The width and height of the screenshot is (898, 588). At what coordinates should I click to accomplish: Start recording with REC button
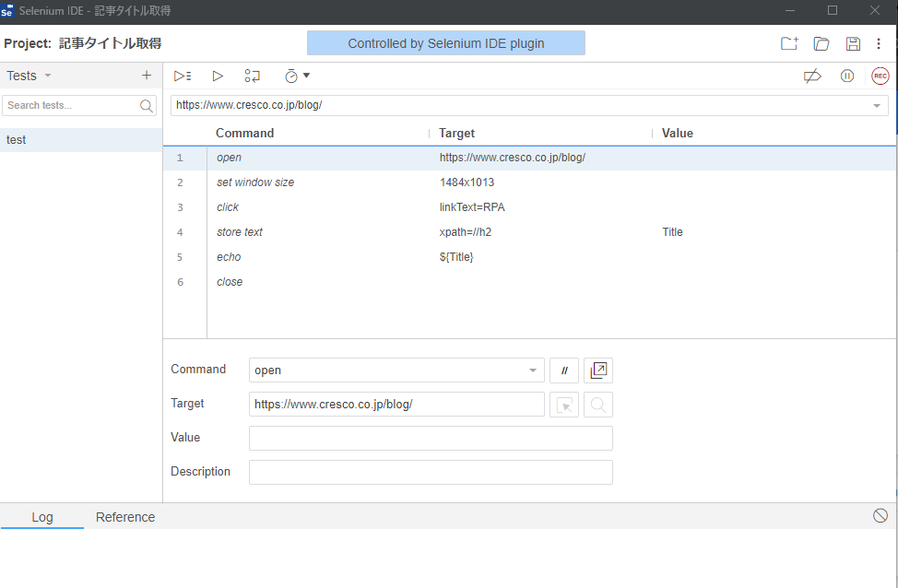tap(880, 76)
